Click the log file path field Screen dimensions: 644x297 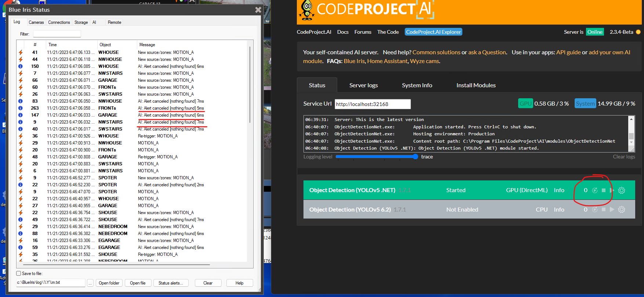pos(51,283)
